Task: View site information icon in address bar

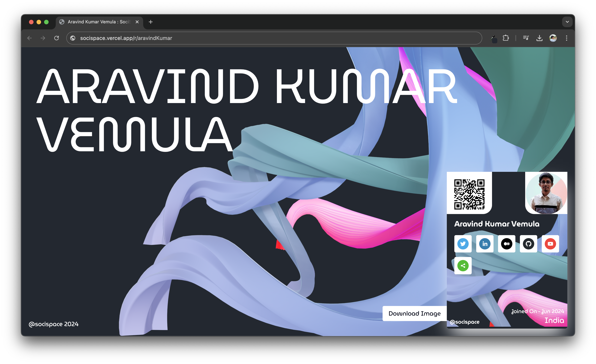Action: click(73, 38)
